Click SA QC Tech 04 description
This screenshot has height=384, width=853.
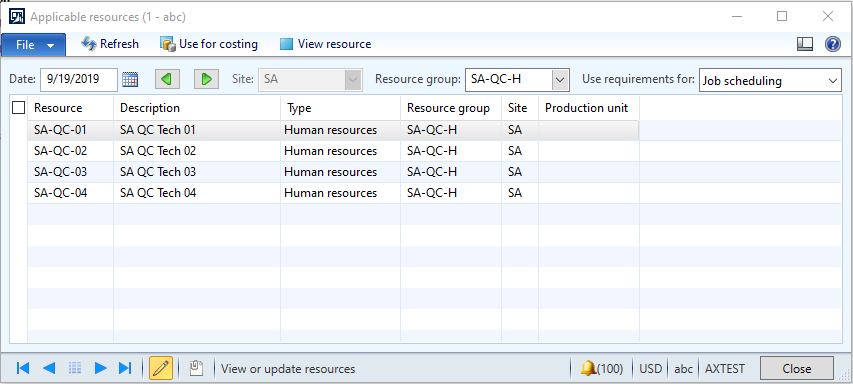tap(197, 193)
